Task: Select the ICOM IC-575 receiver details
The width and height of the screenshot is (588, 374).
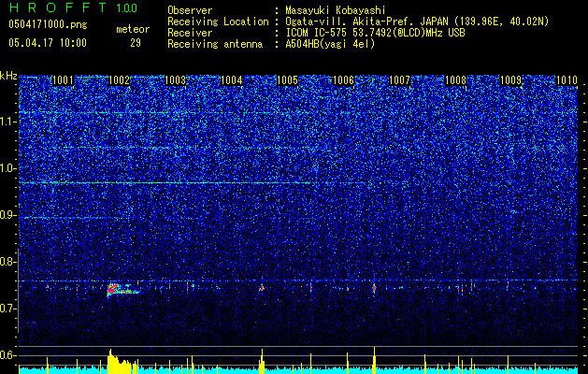Action: tap(376, 33)
